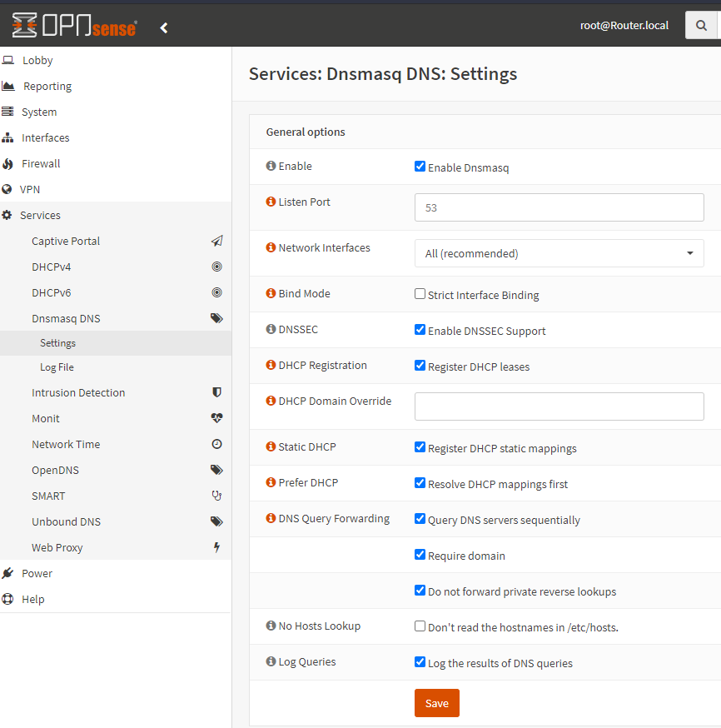Click the SMART stethoscope icon
This screenshot has width=721, height=728.
click(216, 496)
